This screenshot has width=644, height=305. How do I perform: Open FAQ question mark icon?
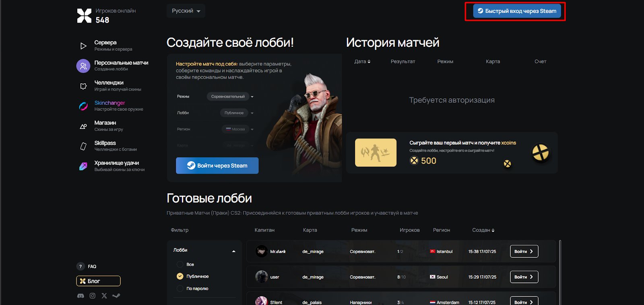coord(80,266)
